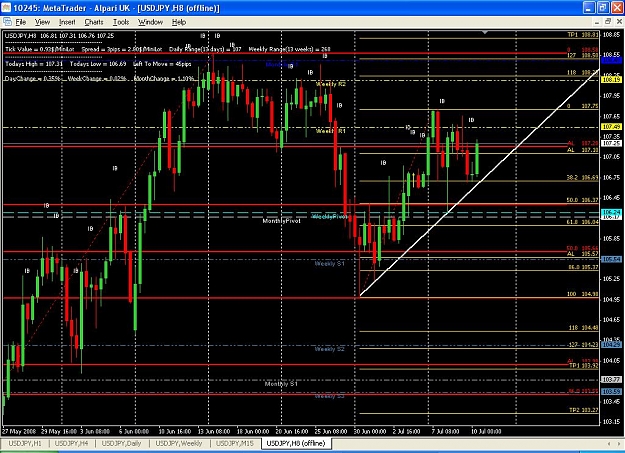Click the Monthly S1 label

281,384
